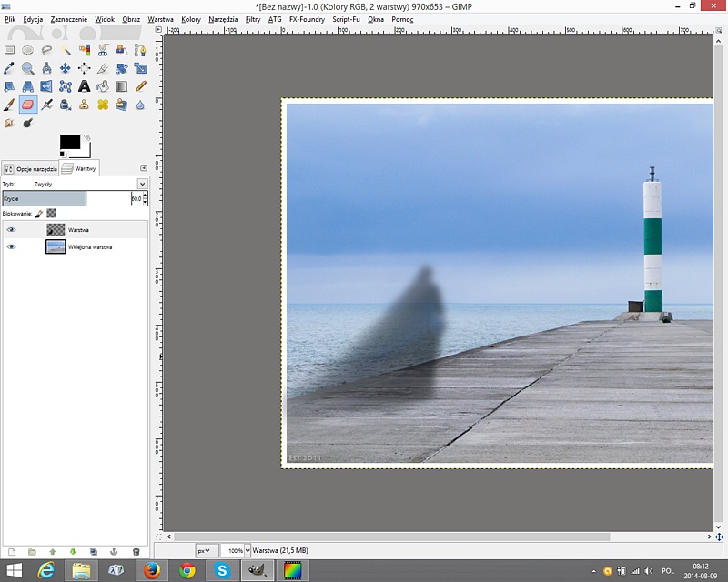
Task: Toggle visibility of Warstwa layer
Action: pos(11,230)
